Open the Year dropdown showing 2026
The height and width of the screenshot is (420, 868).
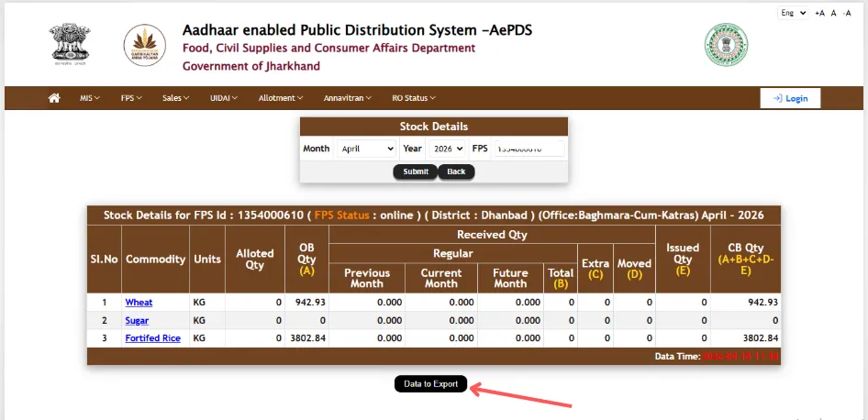tap(447, 149)
